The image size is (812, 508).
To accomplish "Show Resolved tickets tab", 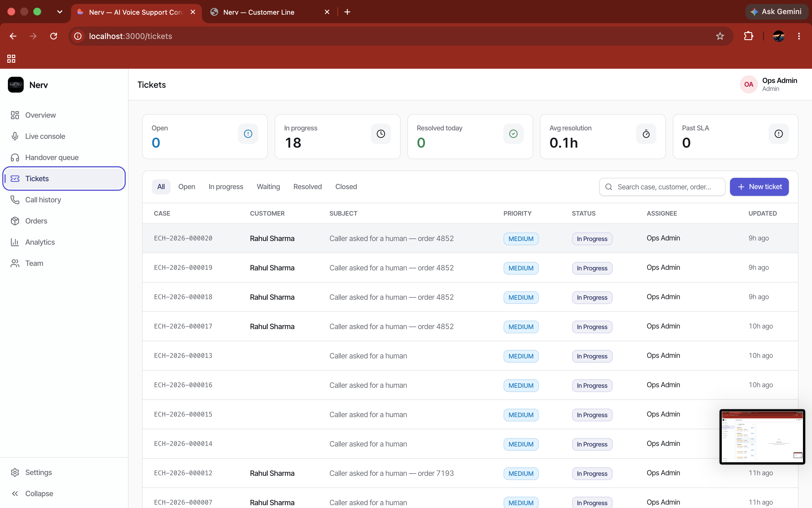I will pyautogui.click(x=307, y=187).
